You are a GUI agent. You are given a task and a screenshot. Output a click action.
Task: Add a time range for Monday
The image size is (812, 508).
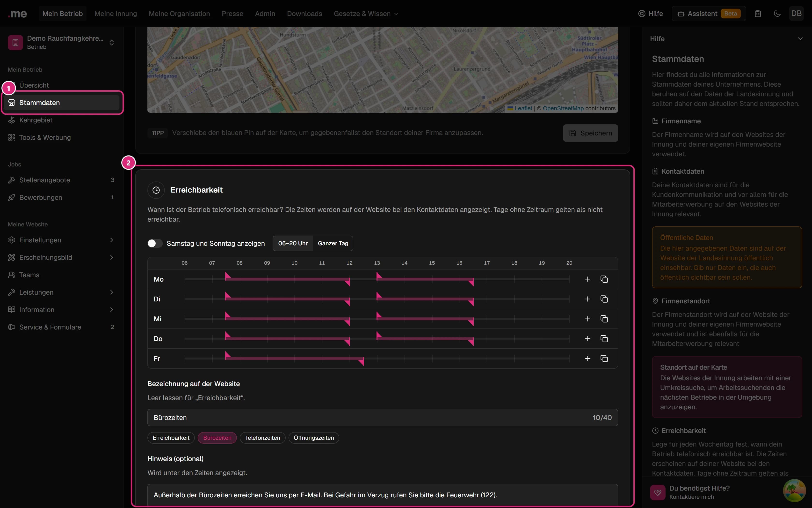click(587, 279)
